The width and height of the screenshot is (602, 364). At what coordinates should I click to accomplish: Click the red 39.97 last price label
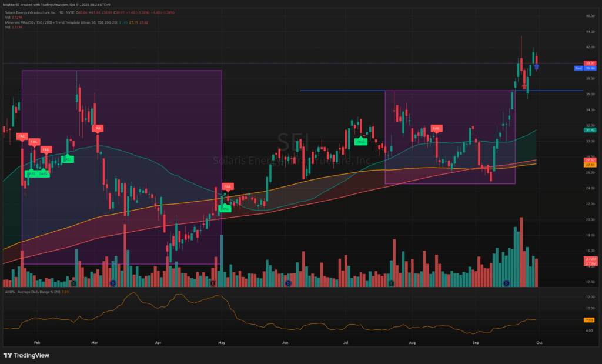(x=591, y=63)
